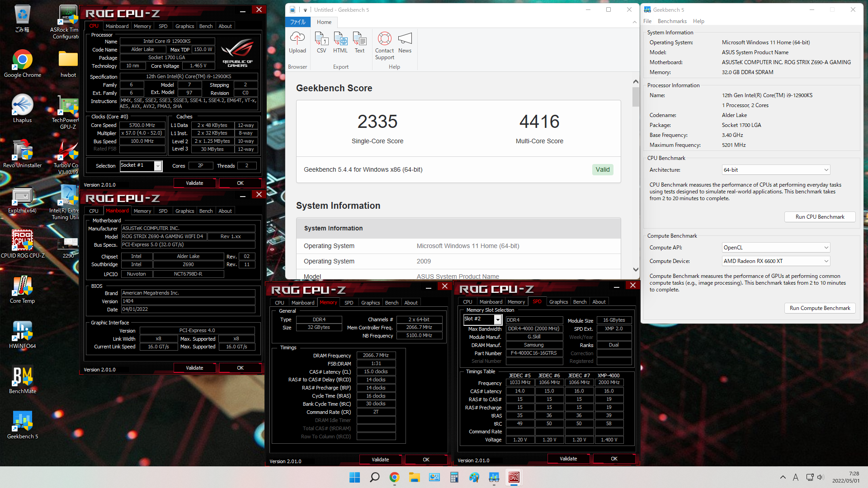Viewport: 868px width, 488px height.
Task: Click Run Compute Benchmark button
Action: (820, 308)
